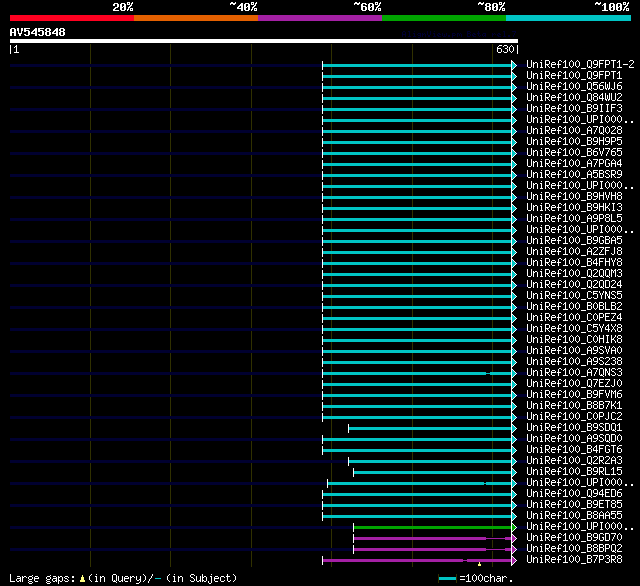Select the UniRef100_B9GD70 label
This screenshot has width=640, height=586.
pyautogui.click(x=574, y=538)
